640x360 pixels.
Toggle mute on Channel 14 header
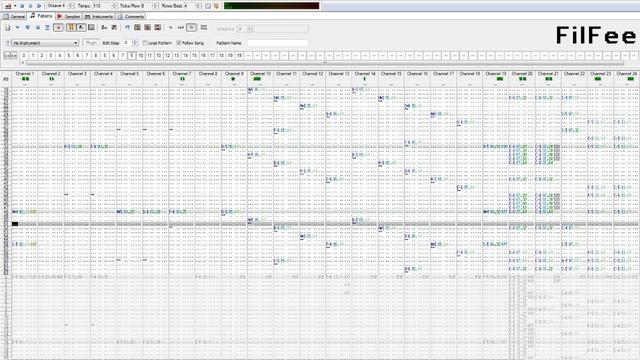tap(364, 73)
